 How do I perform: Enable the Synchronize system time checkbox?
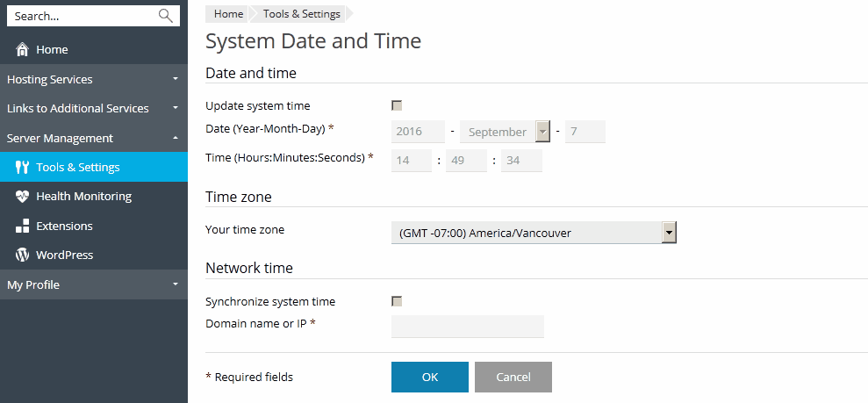[x=397, y=301]
